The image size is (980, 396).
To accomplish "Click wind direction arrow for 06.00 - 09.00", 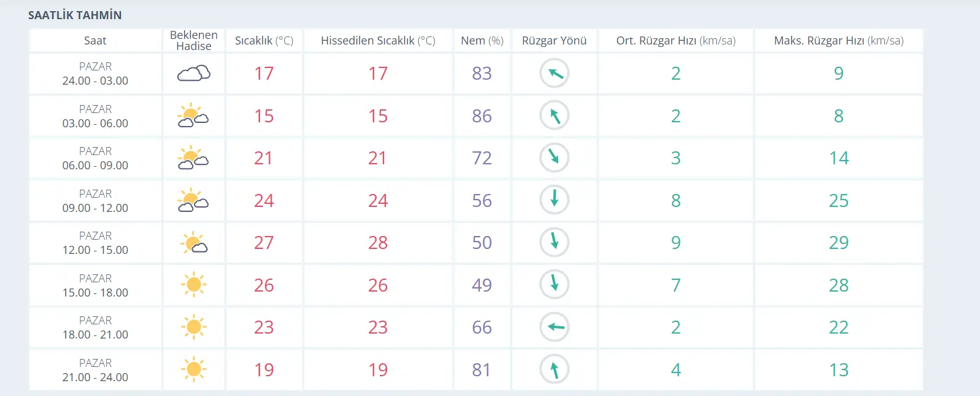I will coord(555,158).
